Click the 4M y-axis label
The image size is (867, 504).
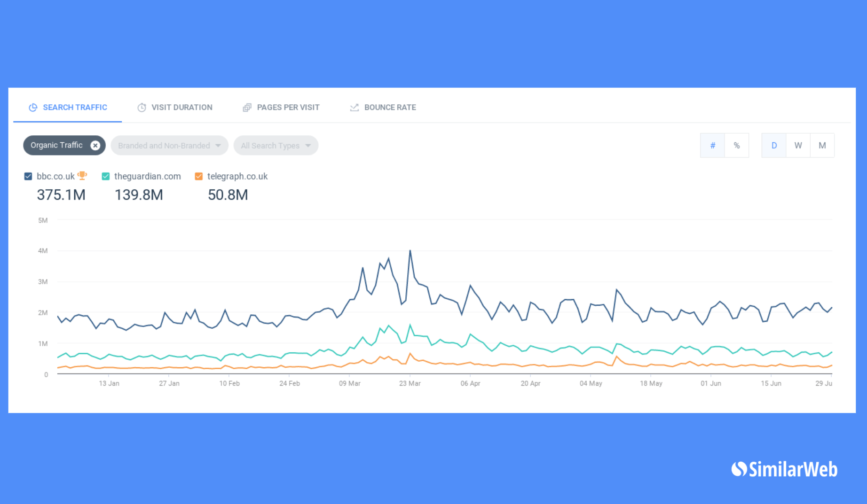click(43, 251)
